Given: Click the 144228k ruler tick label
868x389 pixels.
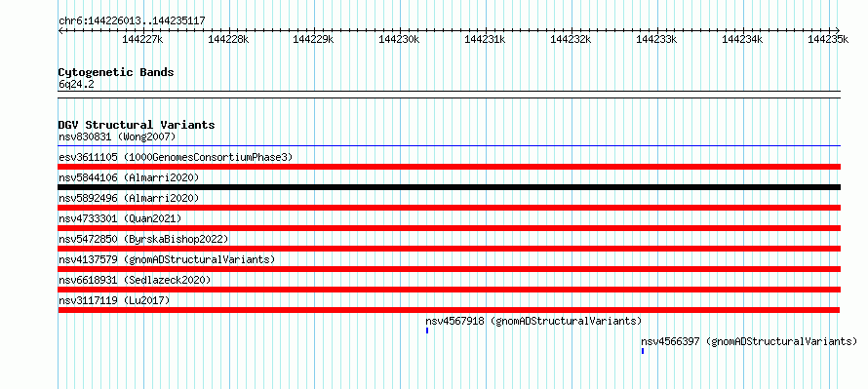Looking at the screenshot, I should (228, 39).
